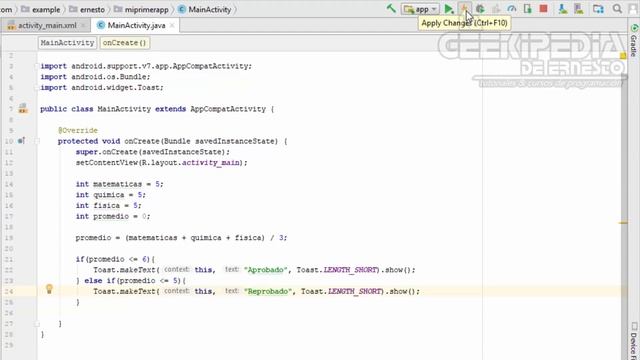Click the Make Project hammer icon
This screenshot has height=360, width=640.
[391, 9]
